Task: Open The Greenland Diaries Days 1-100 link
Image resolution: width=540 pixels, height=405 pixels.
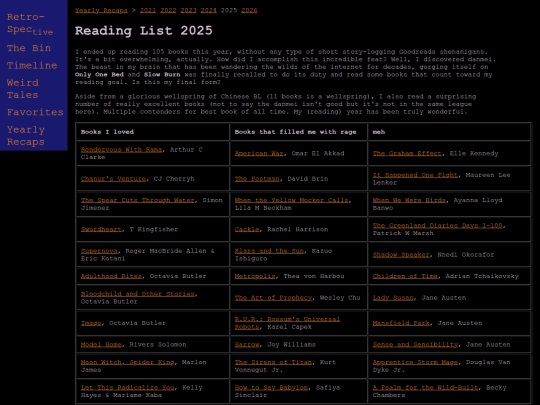Action: coord(437,226)
